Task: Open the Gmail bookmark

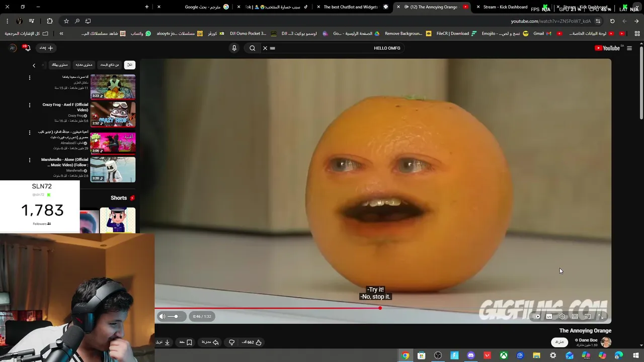Action: pos(542,34)
